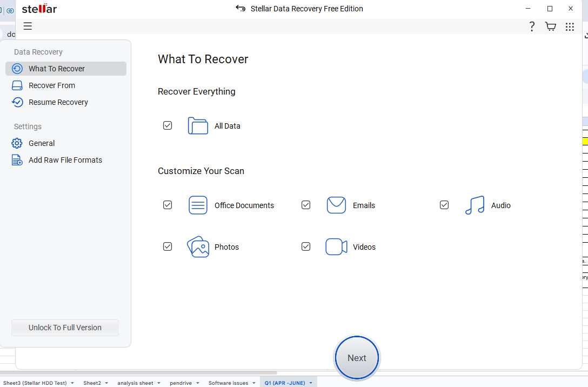Screen dimensions: 588x387
Task: Open dropdown arrow on pendrive tab
Action: coord(198,383)
